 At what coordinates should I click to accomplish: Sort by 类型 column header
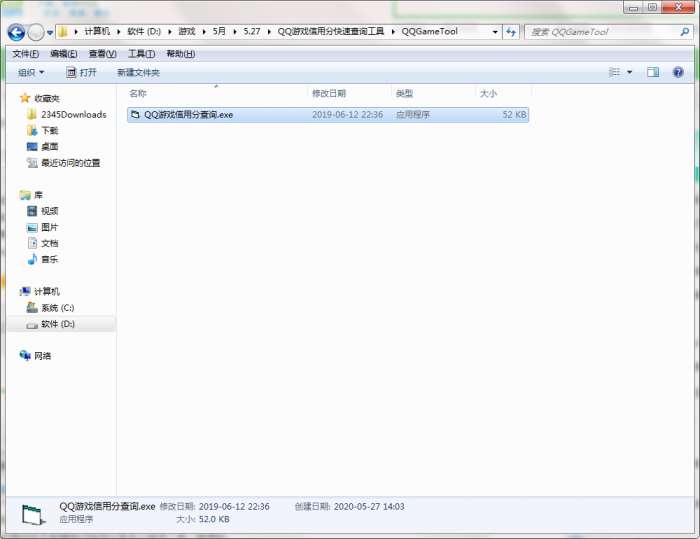click(404, 94)
